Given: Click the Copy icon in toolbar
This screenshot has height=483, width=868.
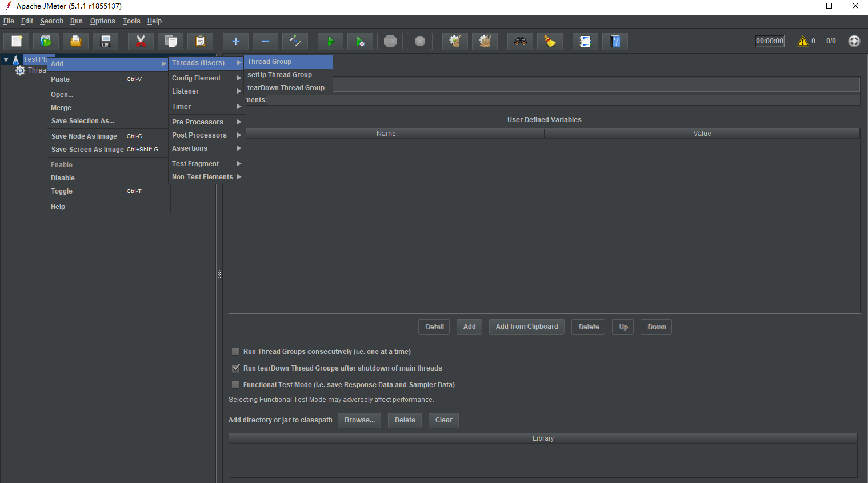Looking at the screenshot, I should [x=170, y=41].
